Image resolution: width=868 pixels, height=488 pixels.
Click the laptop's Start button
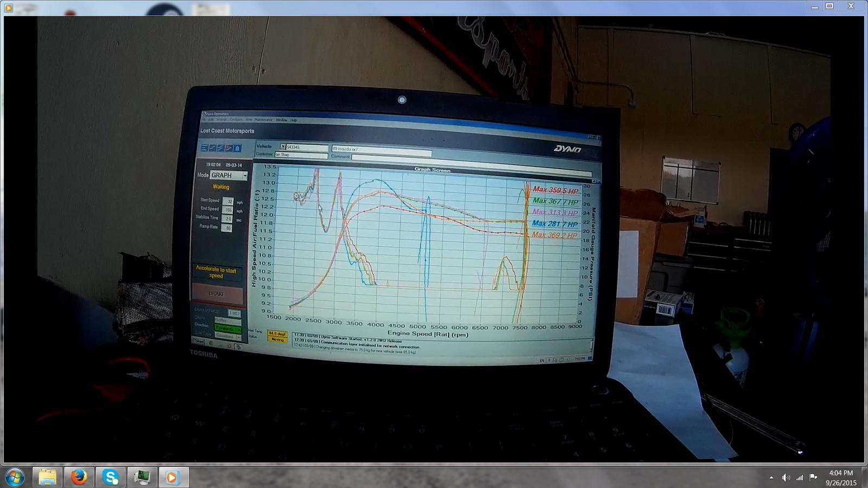point(199,341)
